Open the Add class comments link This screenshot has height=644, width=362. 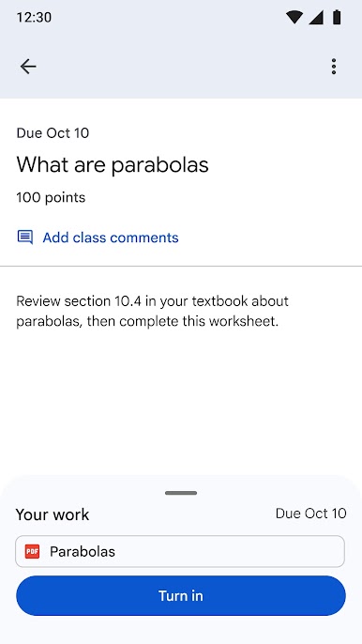click(111, 238)
